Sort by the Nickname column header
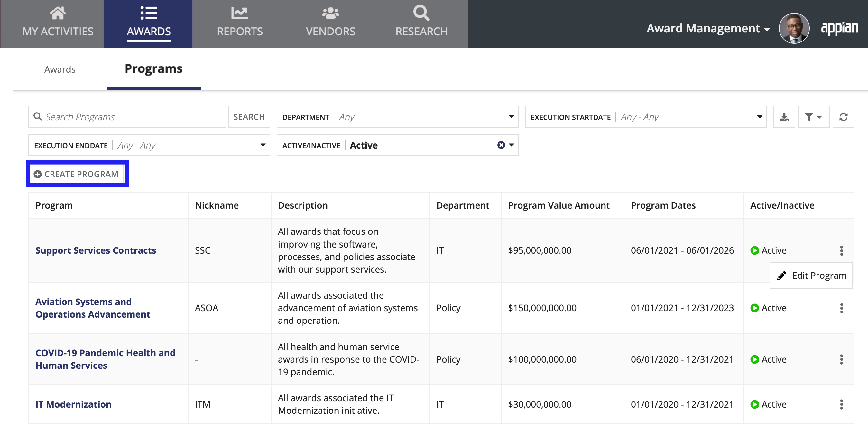The image size is (868, 425). pyautogui.click(x=217, y=205)
